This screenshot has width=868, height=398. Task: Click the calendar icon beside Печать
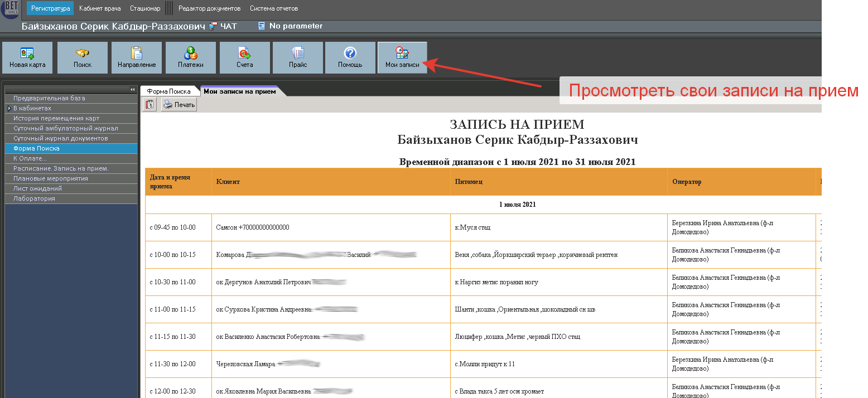[x=148, y=104]
